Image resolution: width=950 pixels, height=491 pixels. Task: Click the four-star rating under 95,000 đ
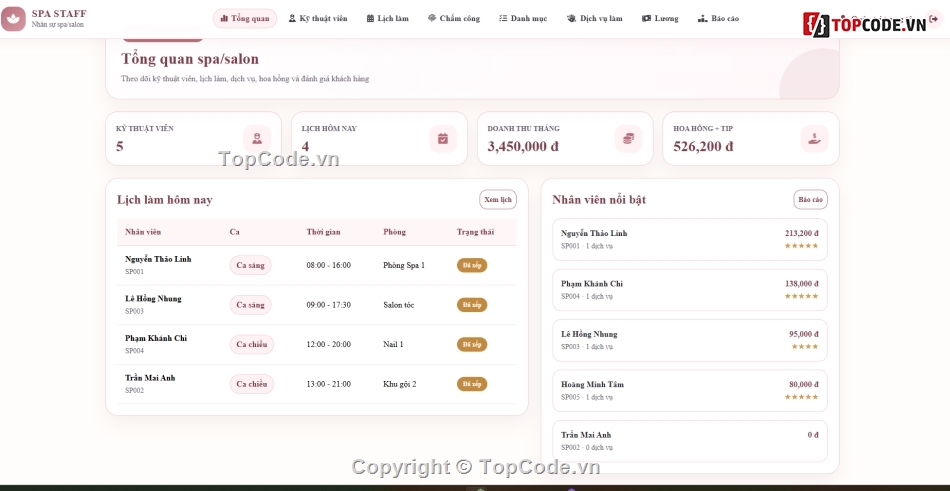(805, 346)
